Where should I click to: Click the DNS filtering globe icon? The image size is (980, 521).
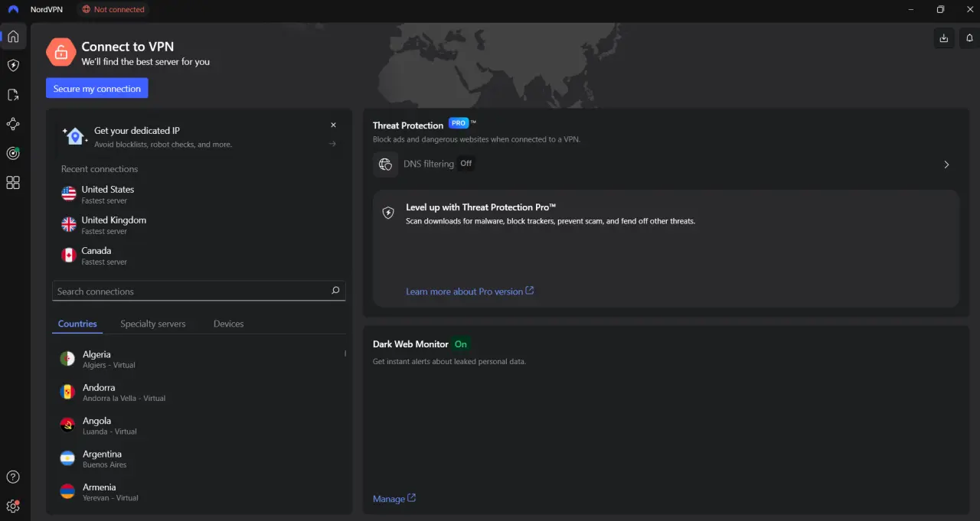[385, 164]
